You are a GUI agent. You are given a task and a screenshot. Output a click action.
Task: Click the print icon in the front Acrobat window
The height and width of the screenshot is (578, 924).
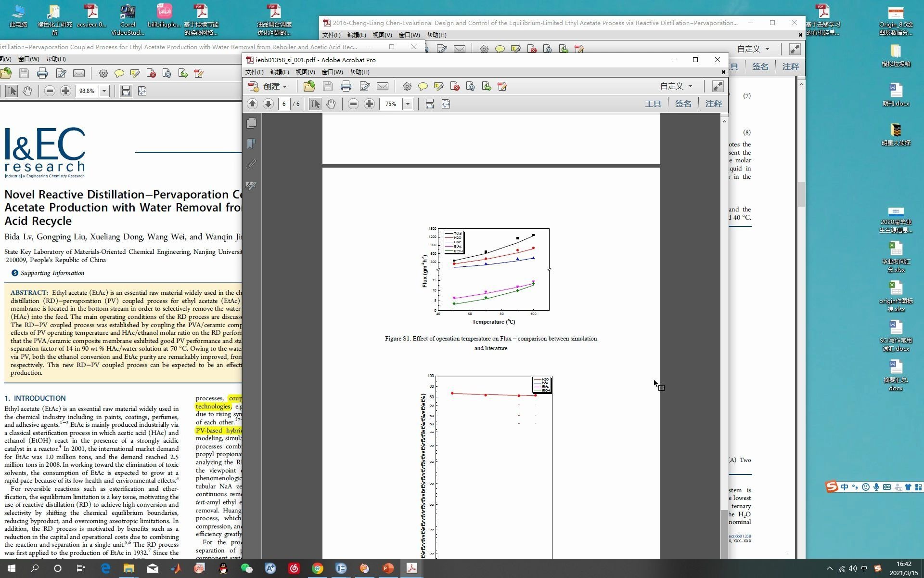(x=346, y=86)
